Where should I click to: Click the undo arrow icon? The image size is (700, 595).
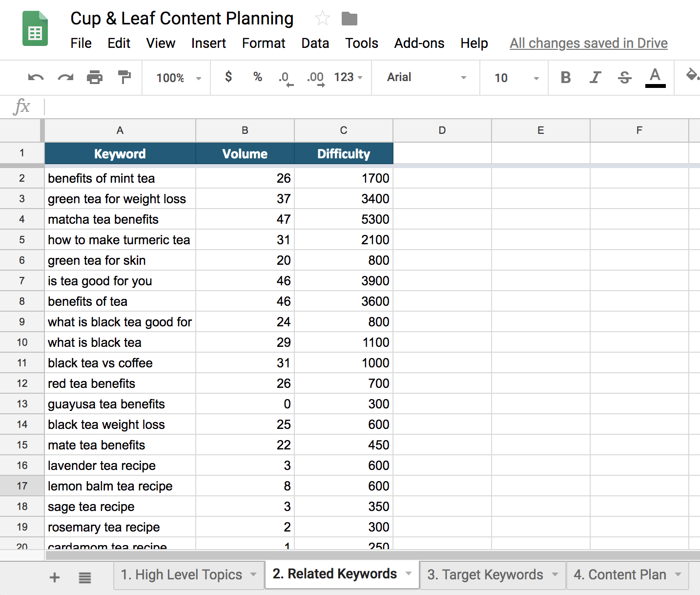point(36,78)
